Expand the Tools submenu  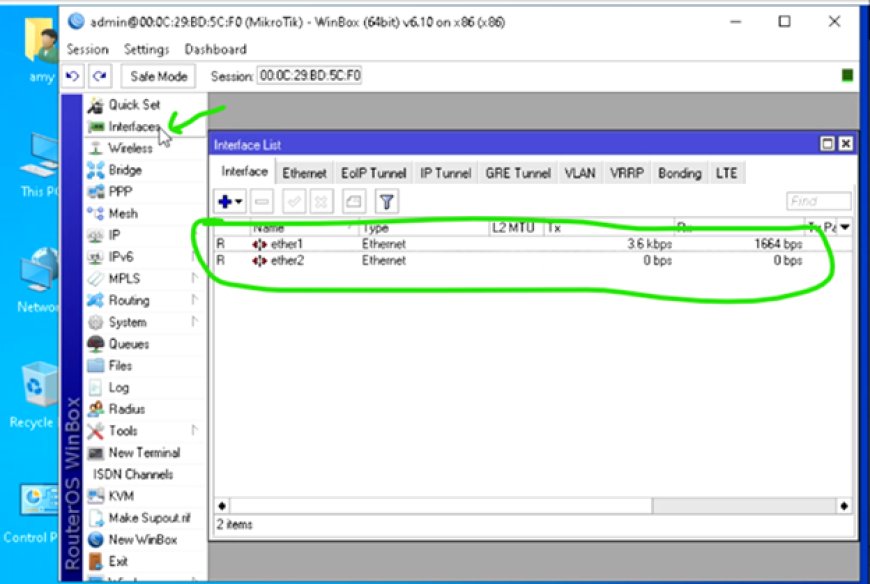click(x=194, y=430)
